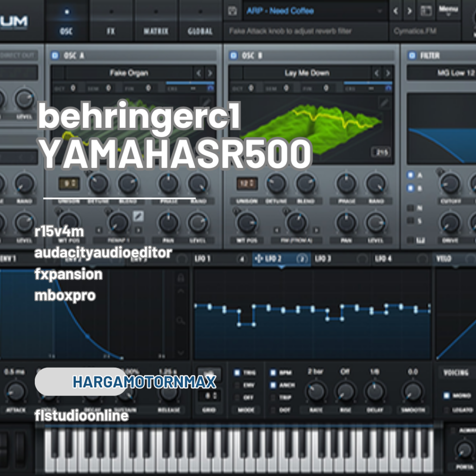Click the OSC B detune knob
This screenshot has height=476, width=476.
(x=276, y=184)
